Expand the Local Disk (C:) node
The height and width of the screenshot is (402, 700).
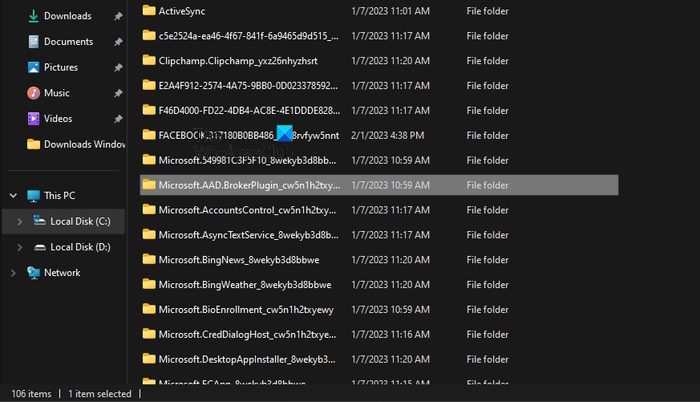20,222
